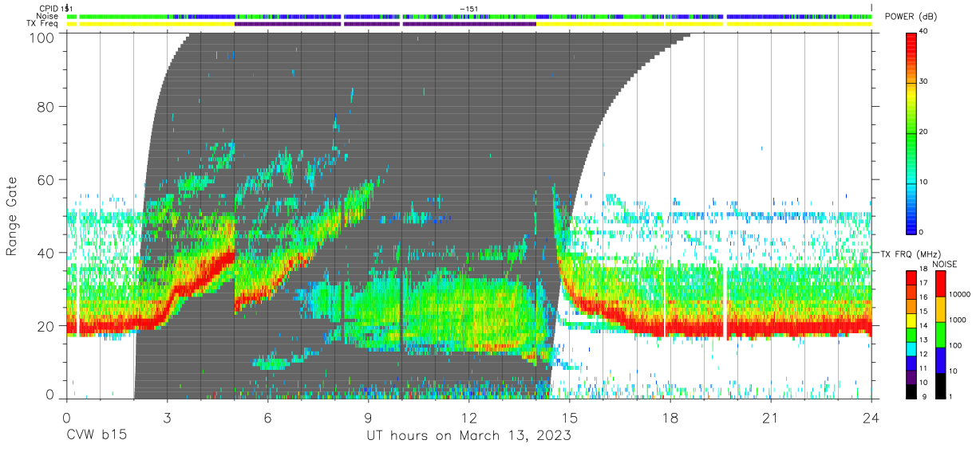Click the POWER (dB) color bar

[x=911, y=132]
